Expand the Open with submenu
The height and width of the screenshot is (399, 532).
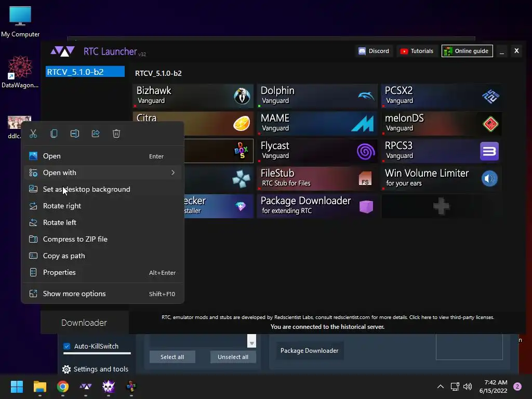point(103,172)
